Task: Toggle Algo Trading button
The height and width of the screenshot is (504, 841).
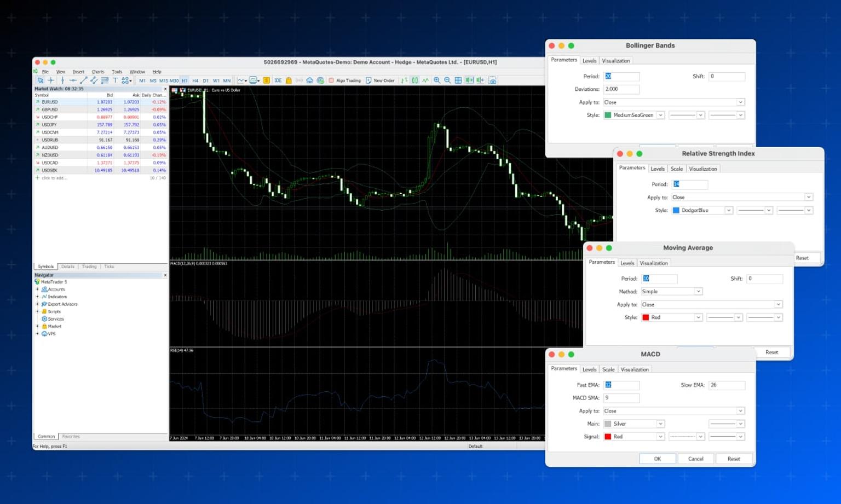Action: [344, 80]
